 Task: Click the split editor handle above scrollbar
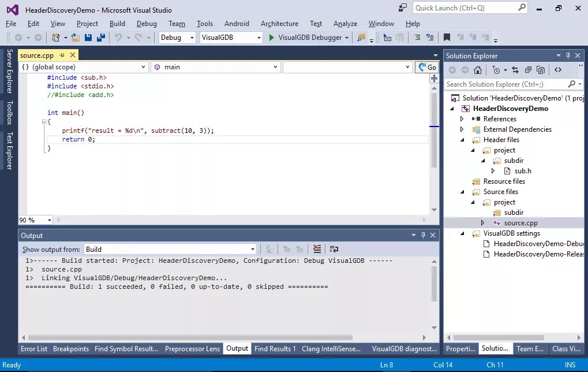click(434, 78)
